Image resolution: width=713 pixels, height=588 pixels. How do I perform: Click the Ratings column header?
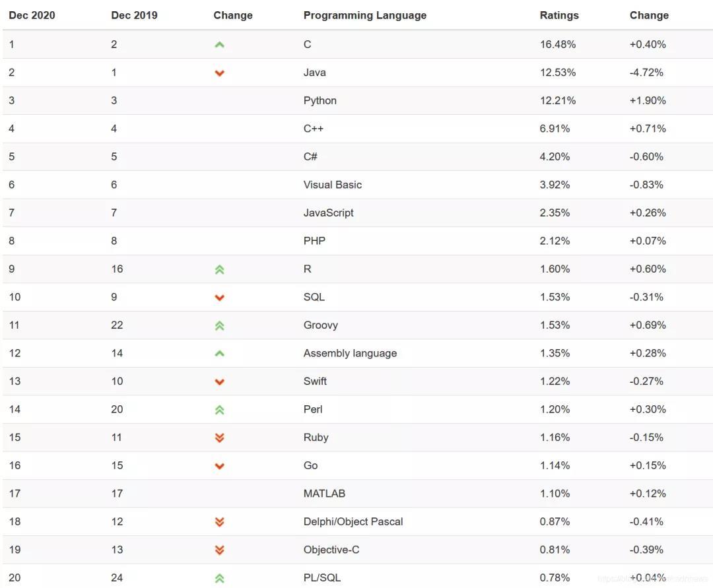pos(559,15)
